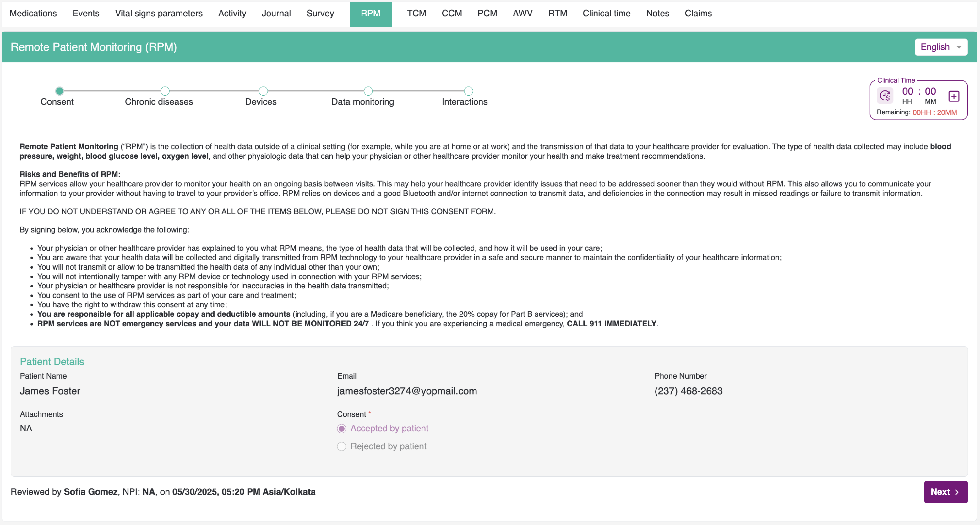Click the Data monitoring step circle
Screen dimensions: 980x525
click(368, 91)
